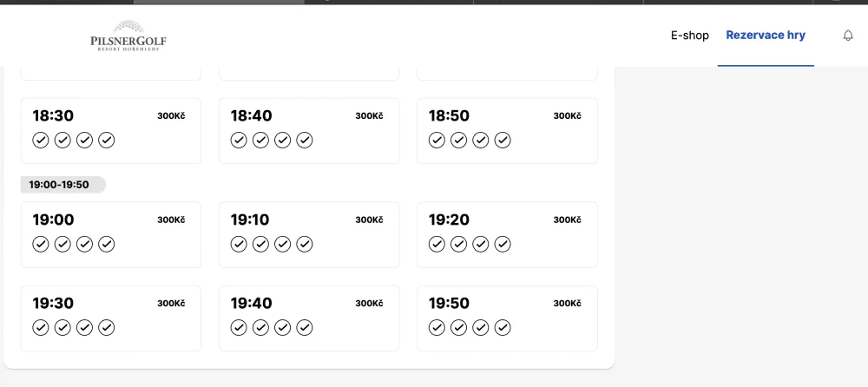This screenshot has width=868, height=387.
Task: Select first player slot at 19:10
Action: (239, 244)
